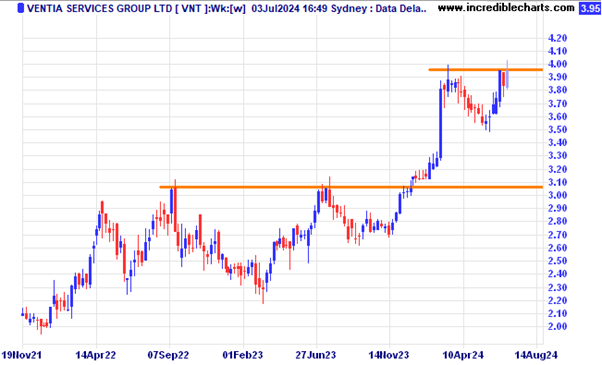Click the 3.80 price axis label
The height and width of the screenshot is (365, 602).
tap(557, 90)
